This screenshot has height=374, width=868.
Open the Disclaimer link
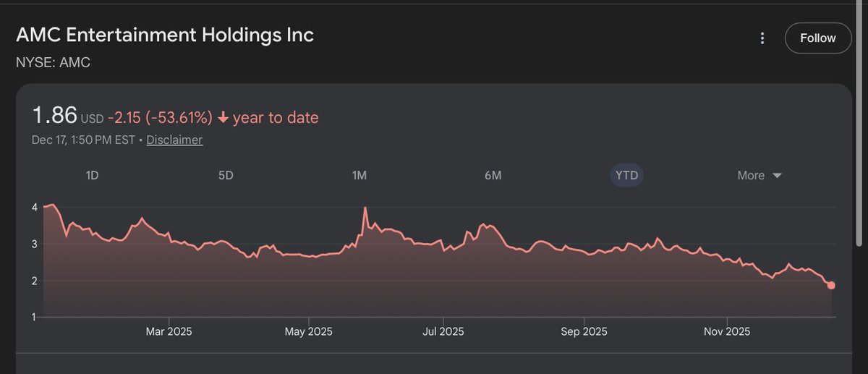174,140
